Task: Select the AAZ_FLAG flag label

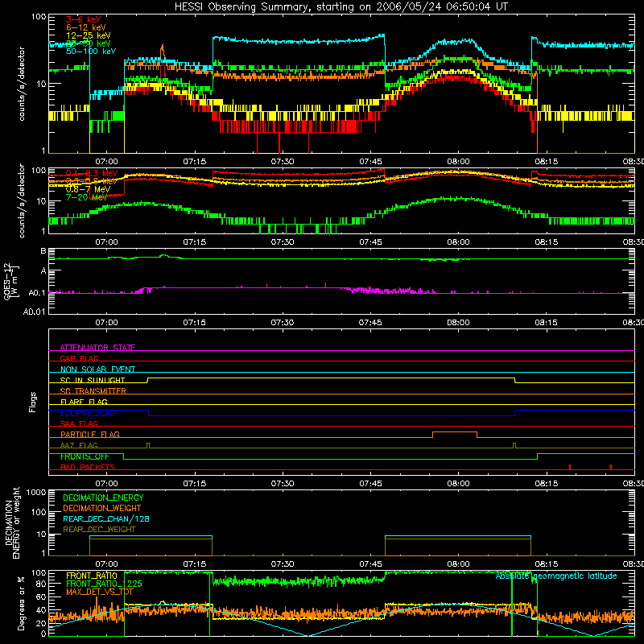Action: point(79,445)
